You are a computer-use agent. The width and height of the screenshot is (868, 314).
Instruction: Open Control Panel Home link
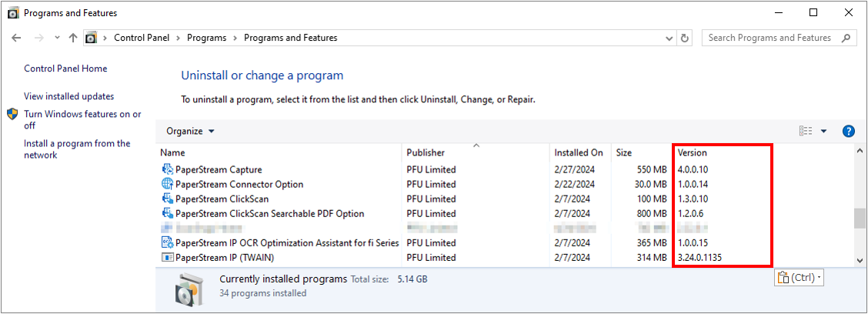[x=65, y=68]
